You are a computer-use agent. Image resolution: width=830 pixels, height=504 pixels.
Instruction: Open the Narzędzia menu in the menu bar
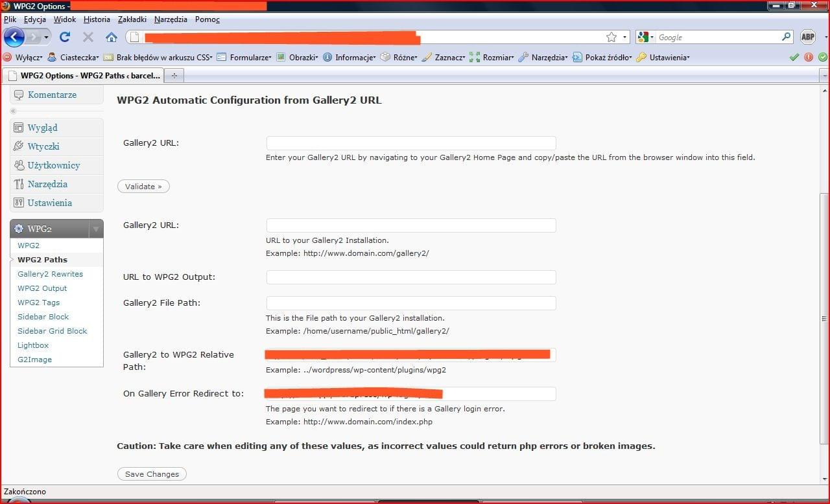click(x=171, y=19)
